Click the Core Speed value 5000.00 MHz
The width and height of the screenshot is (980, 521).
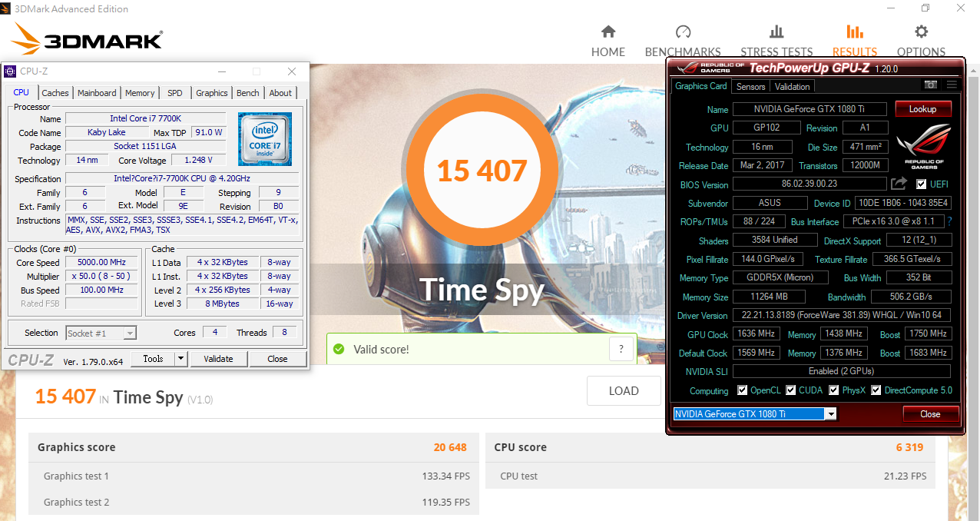click(x=101, y=262)
